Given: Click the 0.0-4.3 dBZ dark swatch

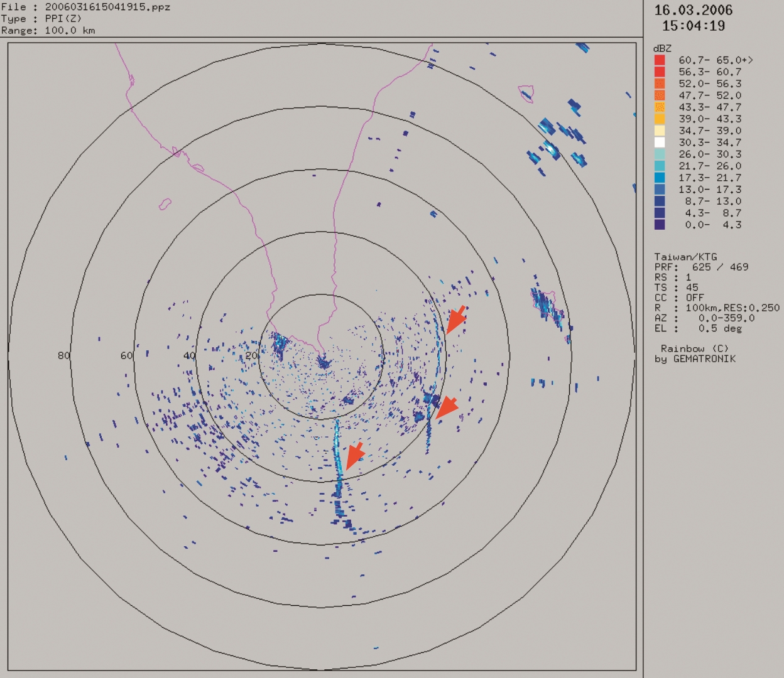Looking at the screenshot, I should 660,225.
